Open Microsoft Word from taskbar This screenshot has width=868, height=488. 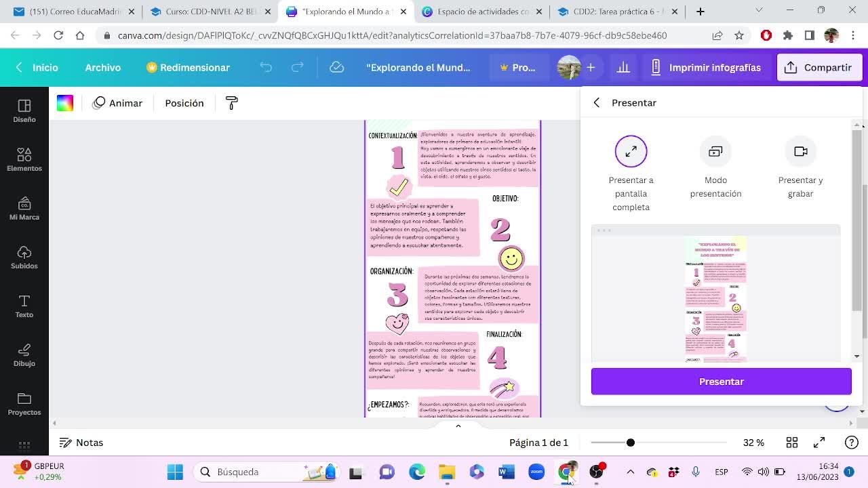pos(507,472)
